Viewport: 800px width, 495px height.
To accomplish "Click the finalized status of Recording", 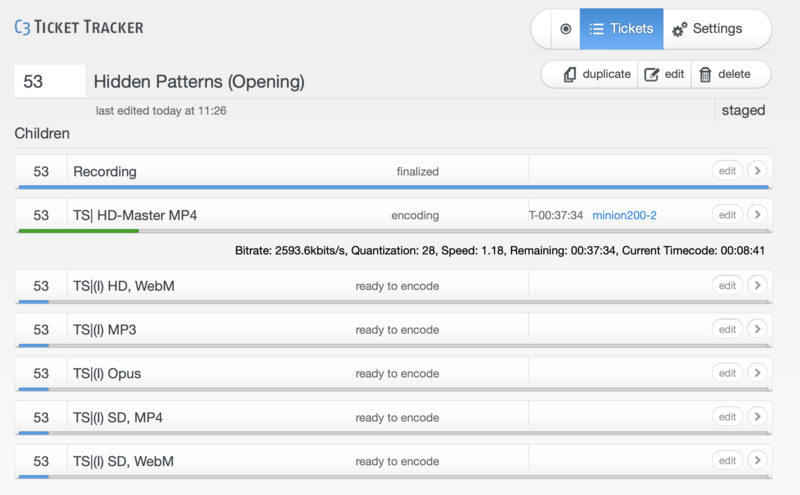I will point(417,171).
